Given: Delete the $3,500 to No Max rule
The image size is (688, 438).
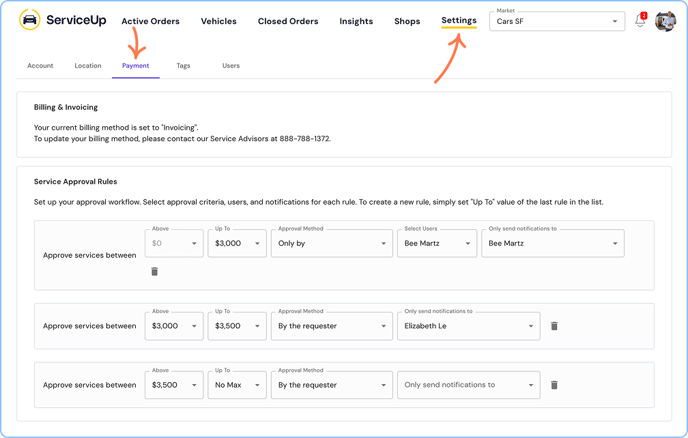Looking at the screenshot, I should [554, 385].
